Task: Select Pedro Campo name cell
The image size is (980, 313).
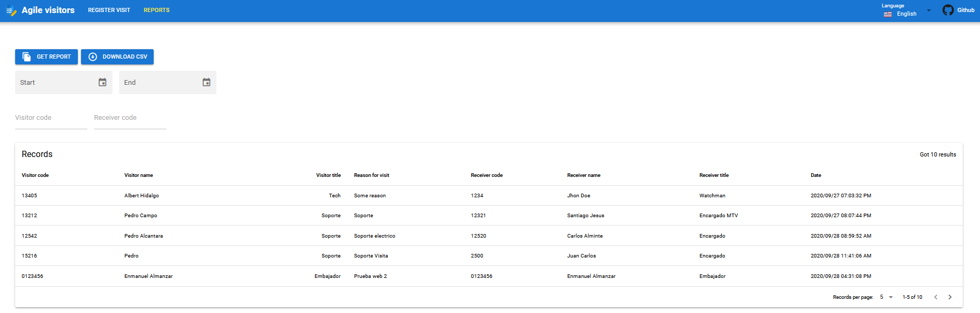Action: pyautogui.click(x=141, y=216)
